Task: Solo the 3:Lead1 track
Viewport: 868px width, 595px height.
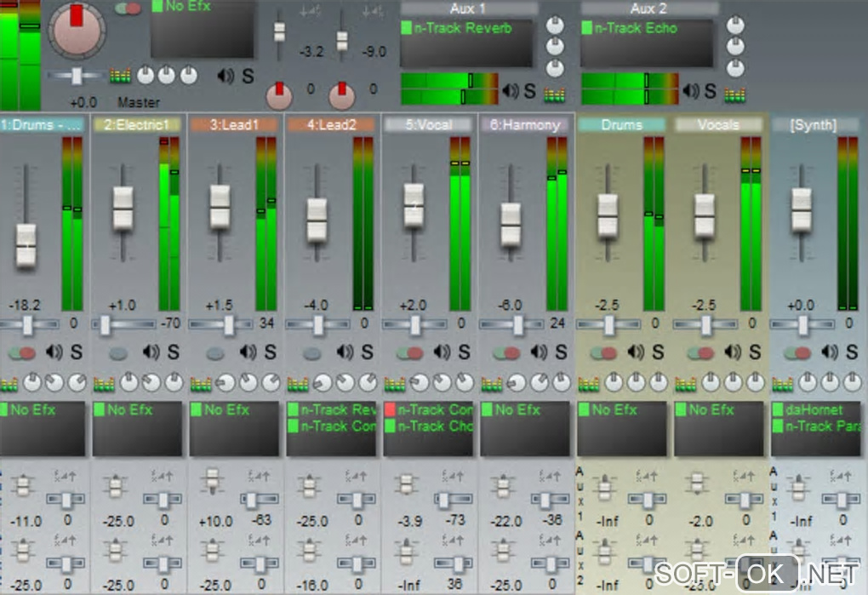Action: pos(270,352)
